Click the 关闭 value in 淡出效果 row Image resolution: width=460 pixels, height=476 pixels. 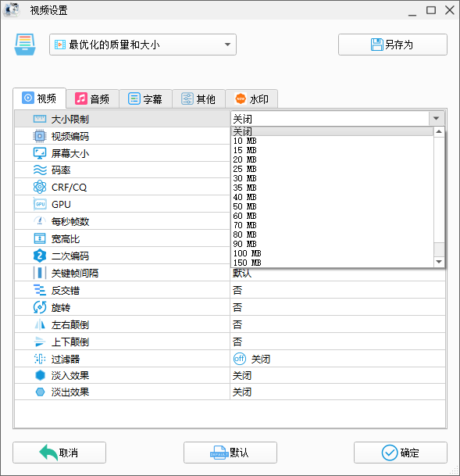click(242, 392)
